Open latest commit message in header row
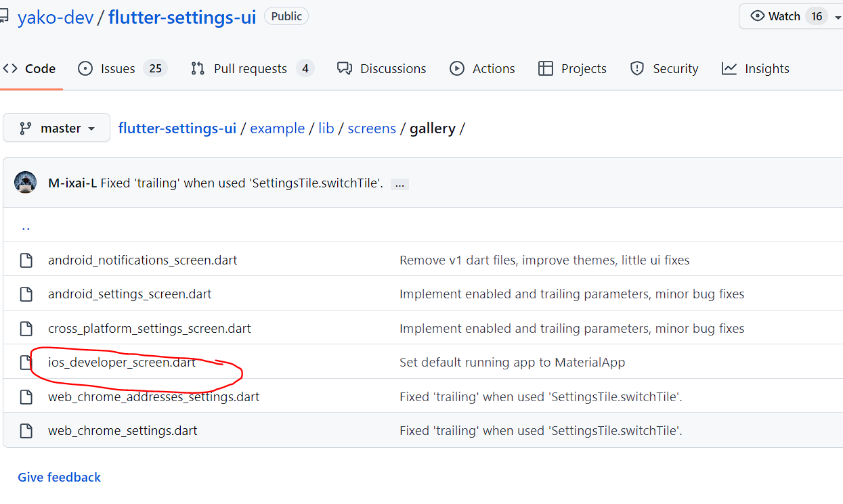This screenshot has width=843, height=504. tap(242, 183)
